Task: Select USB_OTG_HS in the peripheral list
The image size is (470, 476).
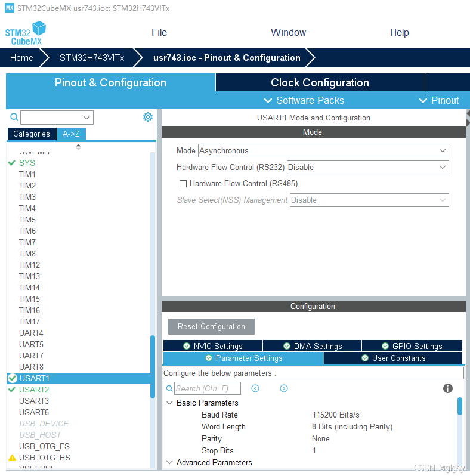Action: click(45, 458)
